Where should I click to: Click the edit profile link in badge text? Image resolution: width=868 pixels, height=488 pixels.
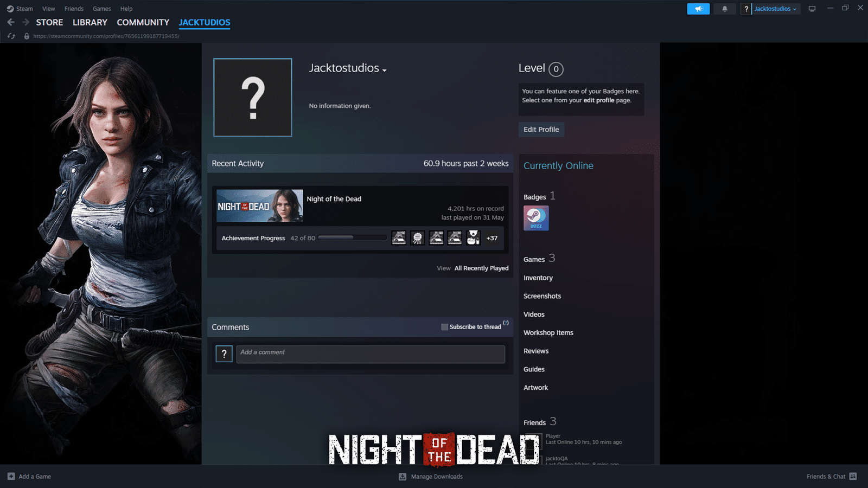pyautogui.click(x=599, y=100)
